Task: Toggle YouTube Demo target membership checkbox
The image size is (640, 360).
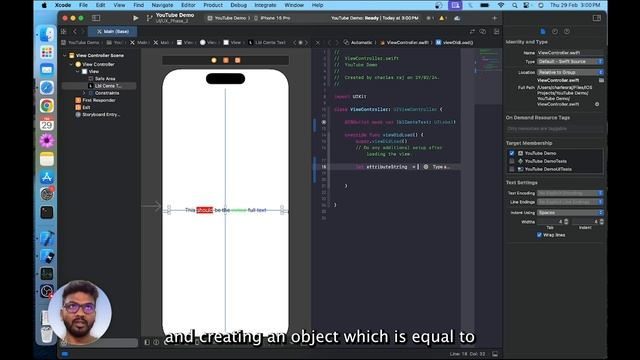Action: click(512, 153)
